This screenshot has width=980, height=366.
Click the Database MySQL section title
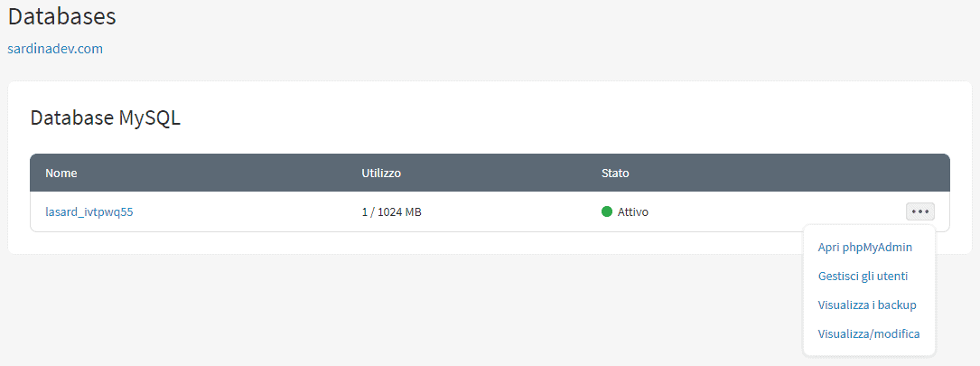coord(106,117)
